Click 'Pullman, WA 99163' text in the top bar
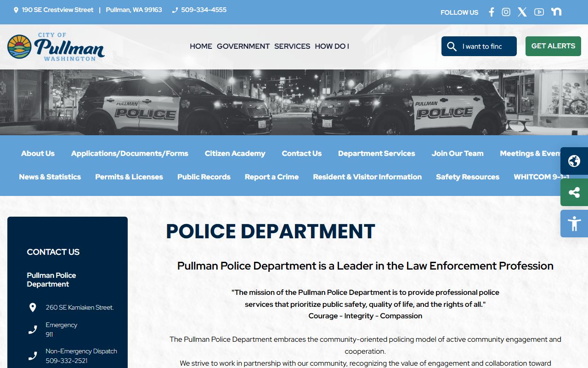Screen dimensions: 588x368 [x=134, y=10]
